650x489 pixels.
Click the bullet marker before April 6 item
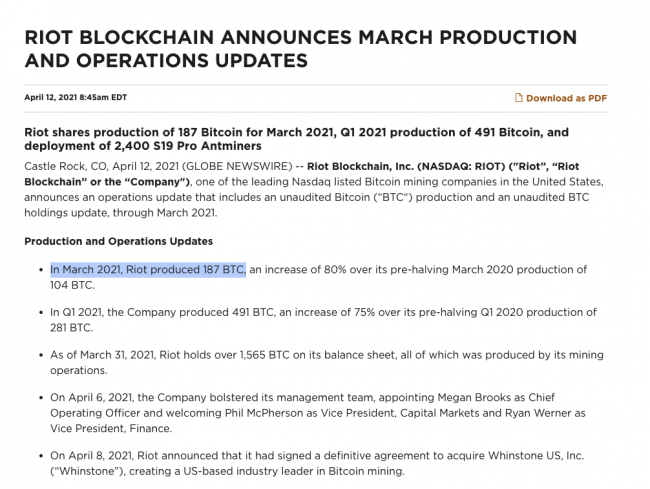pos(41,398)
